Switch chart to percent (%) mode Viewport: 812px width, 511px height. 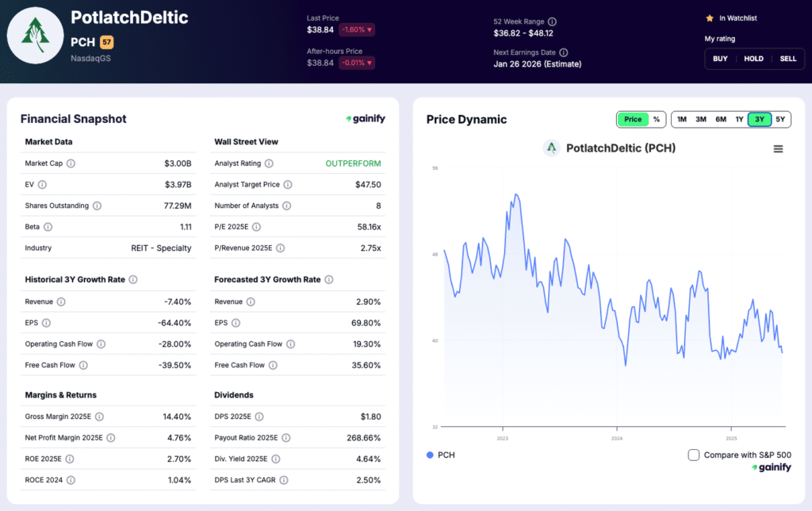657,120
